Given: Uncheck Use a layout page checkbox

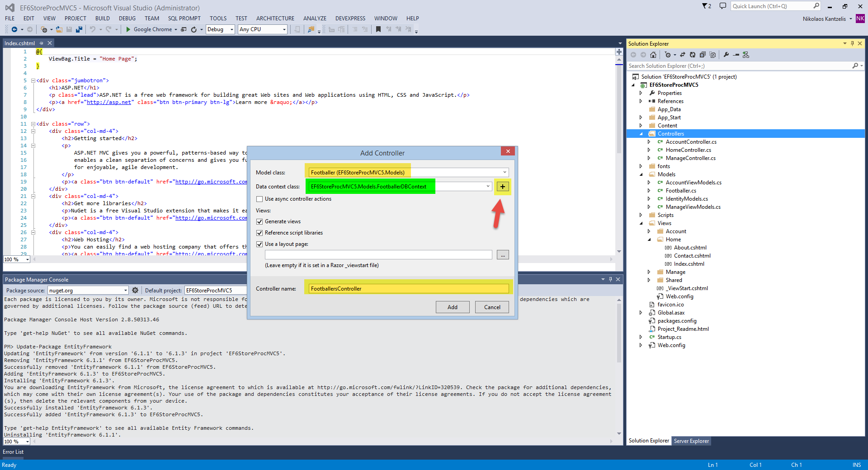Looking at the screenshot, I should pos(259,244).
